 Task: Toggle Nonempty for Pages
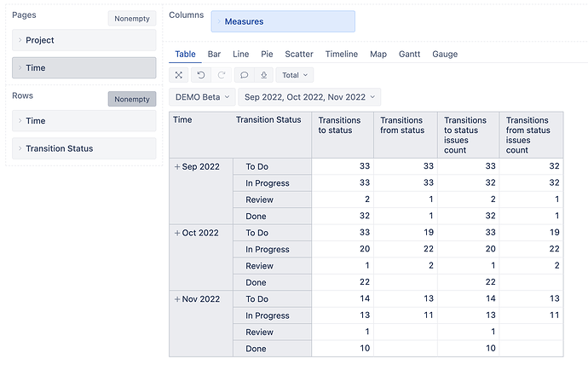(x=132, y=19)
